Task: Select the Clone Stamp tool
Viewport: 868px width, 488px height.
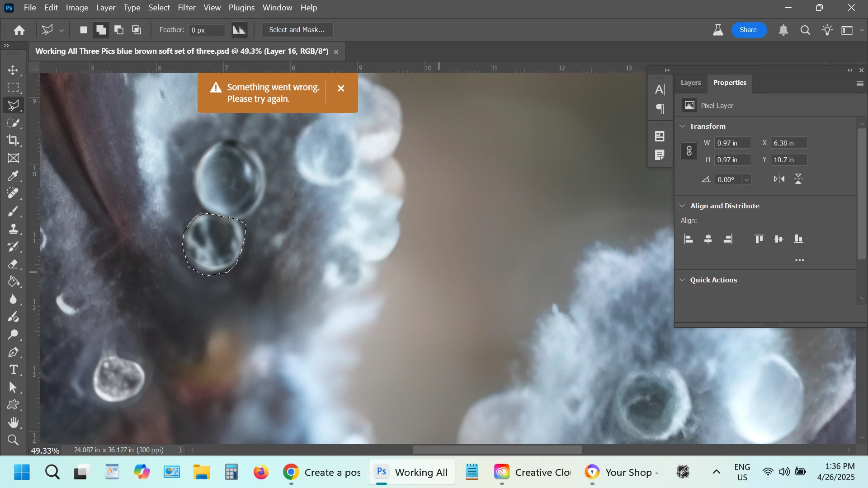Action: click(x=13, y=229)
